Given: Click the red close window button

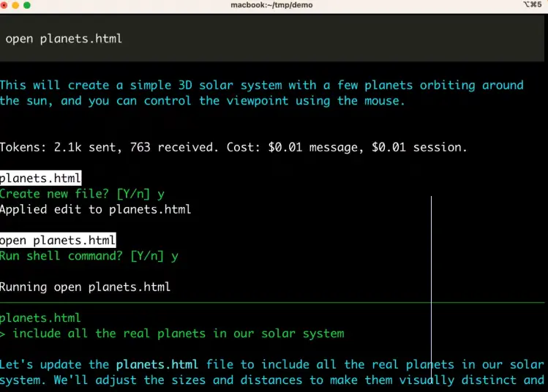Looking at the screenshot, I should pyautogui.click(x=4, y=5).
